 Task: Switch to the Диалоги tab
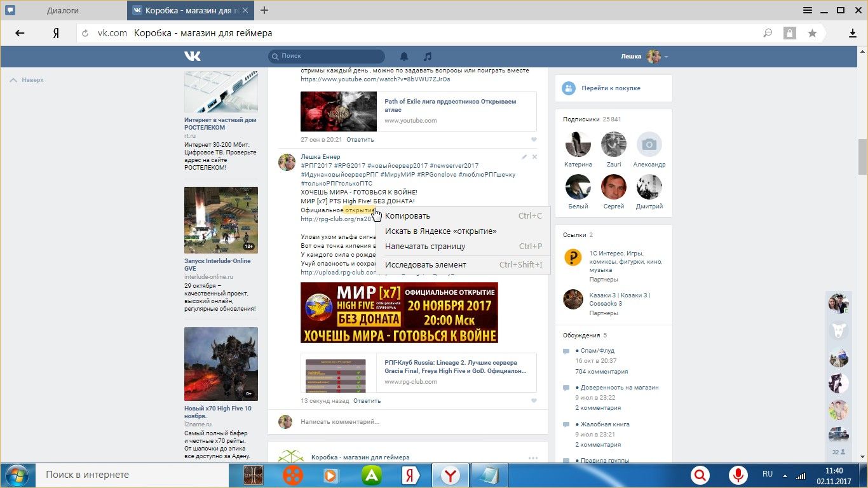click(63, 10)
